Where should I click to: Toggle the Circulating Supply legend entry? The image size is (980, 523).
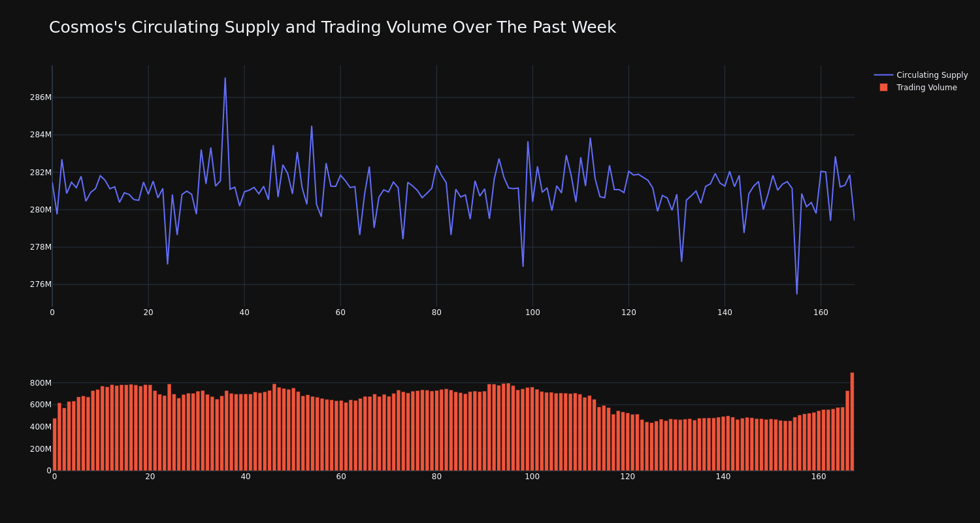[921, 75]
